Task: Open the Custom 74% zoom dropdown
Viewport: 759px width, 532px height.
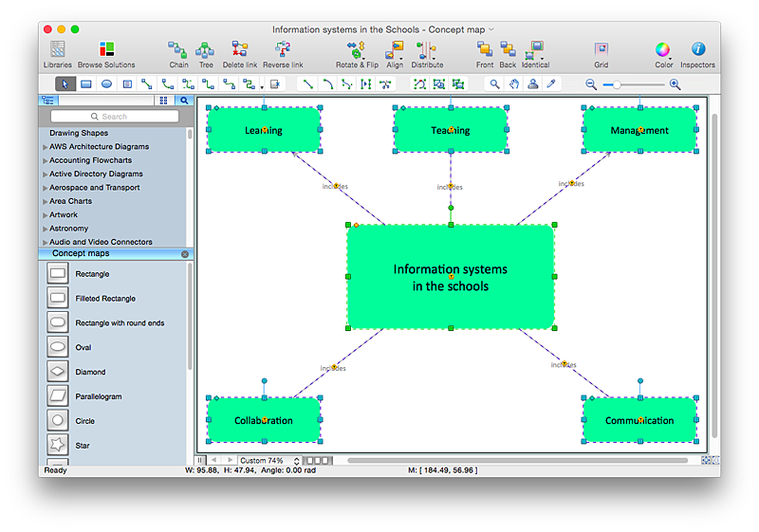Action: [269, 461]
